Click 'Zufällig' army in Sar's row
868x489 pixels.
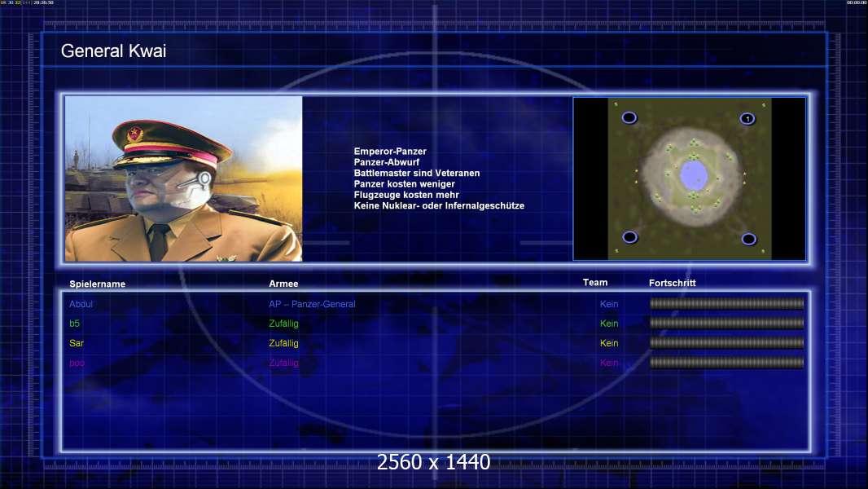click(283, 343)
